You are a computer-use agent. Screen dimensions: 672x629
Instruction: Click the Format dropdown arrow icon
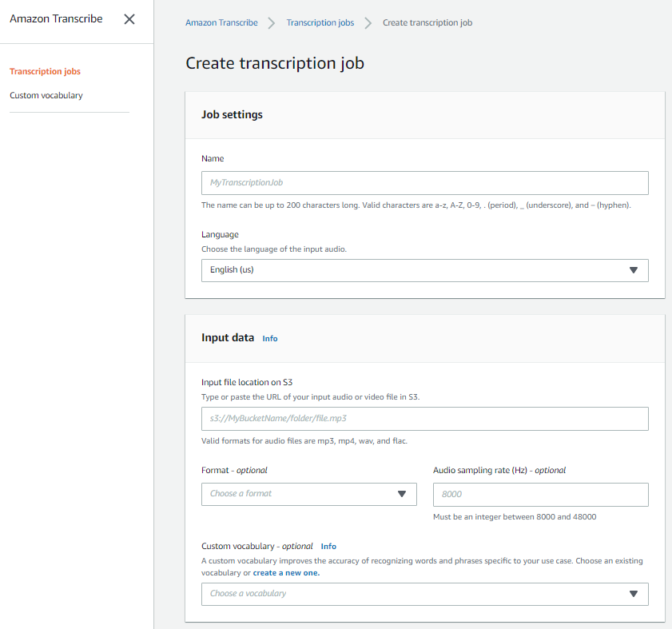pyautogui.click(x=402, y=494)
